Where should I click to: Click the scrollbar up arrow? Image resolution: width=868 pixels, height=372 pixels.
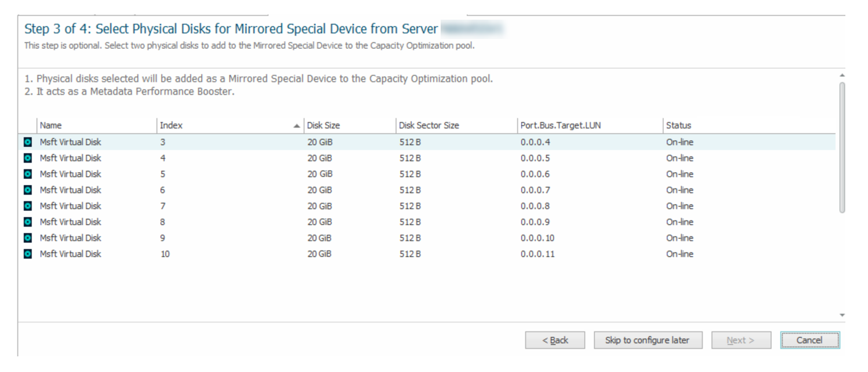844,74
